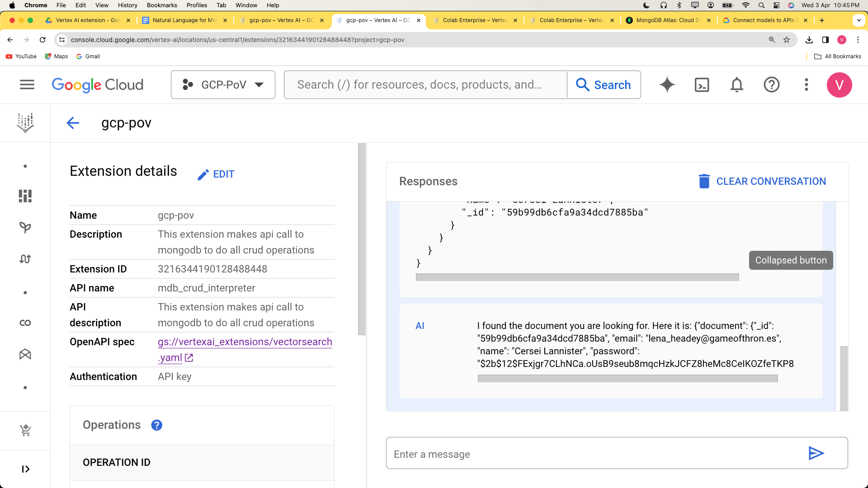
Task: Click the help question mark icon
Action: click(x=772, y=84)
